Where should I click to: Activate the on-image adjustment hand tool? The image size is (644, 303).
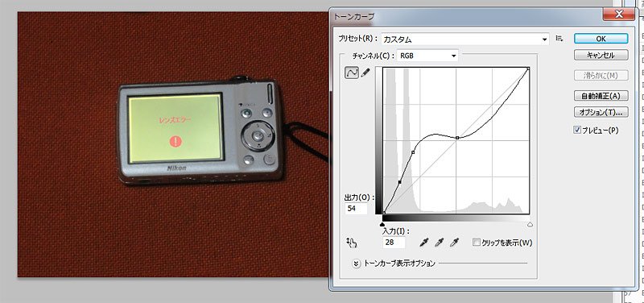(x=352, y=243)
